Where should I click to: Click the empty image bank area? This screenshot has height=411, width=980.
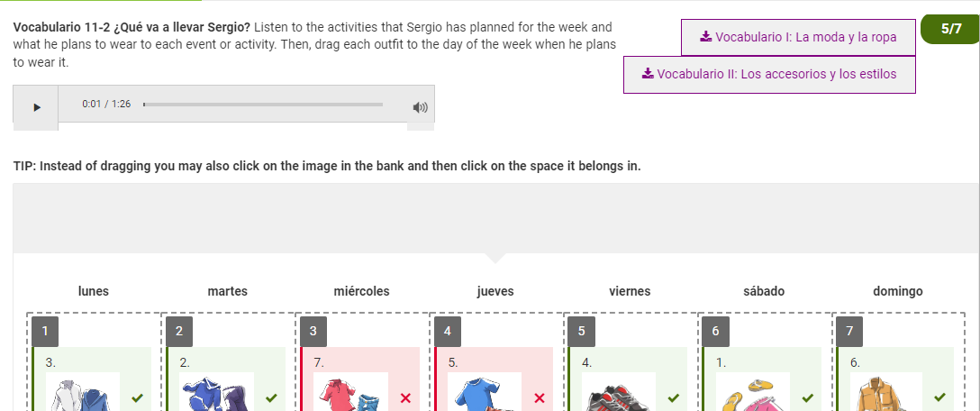coord(496,218)
